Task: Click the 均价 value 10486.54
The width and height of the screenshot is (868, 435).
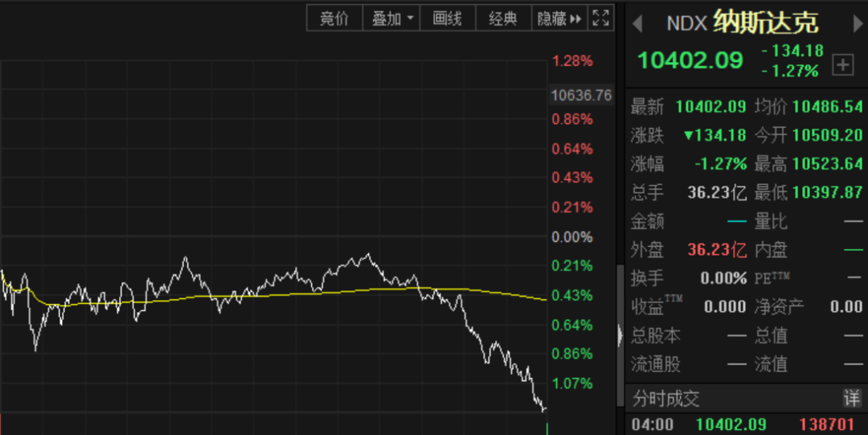Action: 828,106
